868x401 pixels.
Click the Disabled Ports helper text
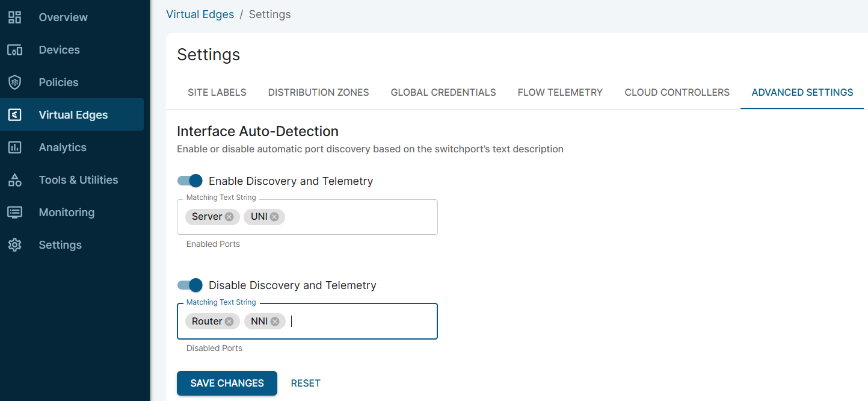(x=214, y=348)
